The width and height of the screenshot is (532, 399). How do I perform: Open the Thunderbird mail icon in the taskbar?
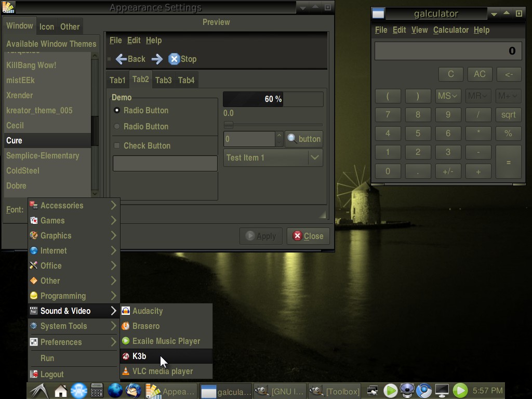coord(134,391)
